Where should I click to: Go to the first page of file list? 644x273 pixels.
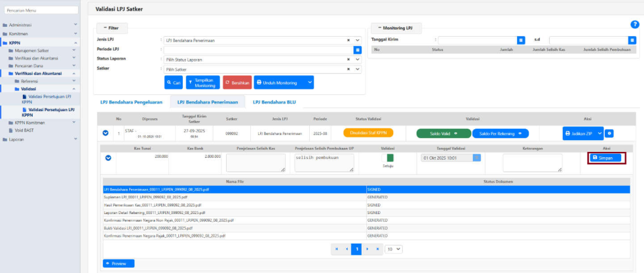click(337, 249)
